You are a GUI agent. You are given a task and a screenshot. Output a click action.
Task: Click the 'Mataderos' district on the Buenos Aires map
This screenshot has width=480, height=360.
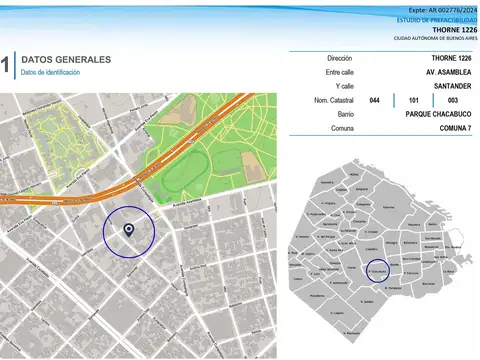(x=317, y=296)
